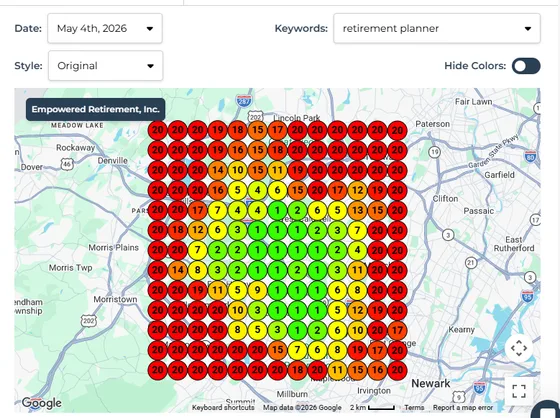Click the Paterson label on the map

click(x=432, y=124)
